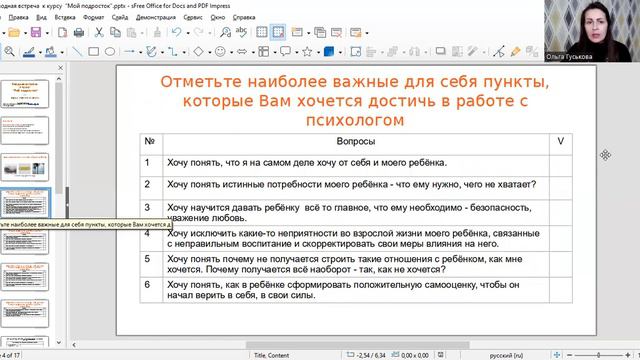Open the Сервис menu
Viewport: 640px width, 360px height.
pyautogui.click(x=193, y=17)
